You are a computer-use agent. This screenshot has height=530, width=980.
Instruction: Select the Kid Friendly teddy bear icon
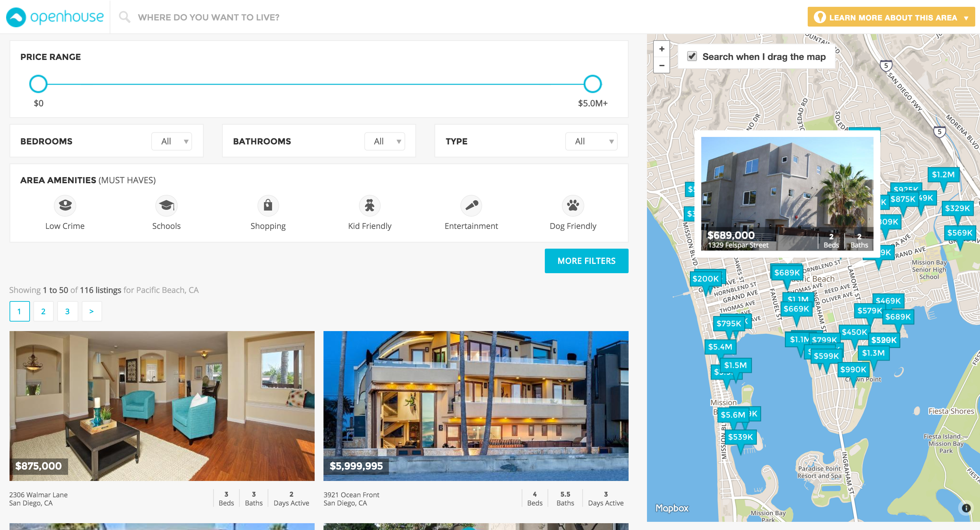(x=369, y=205)
